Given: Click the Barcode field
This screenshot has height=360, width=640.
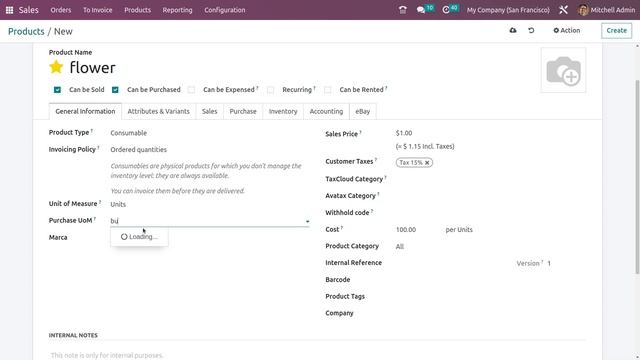Looking at the screenshot, I should coord(491,280).
